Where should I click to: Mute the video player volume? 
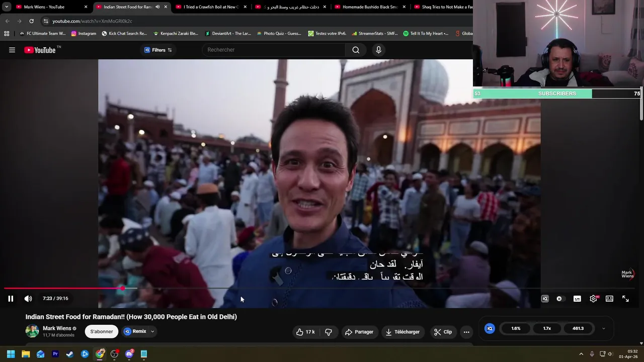coord(28,299)
